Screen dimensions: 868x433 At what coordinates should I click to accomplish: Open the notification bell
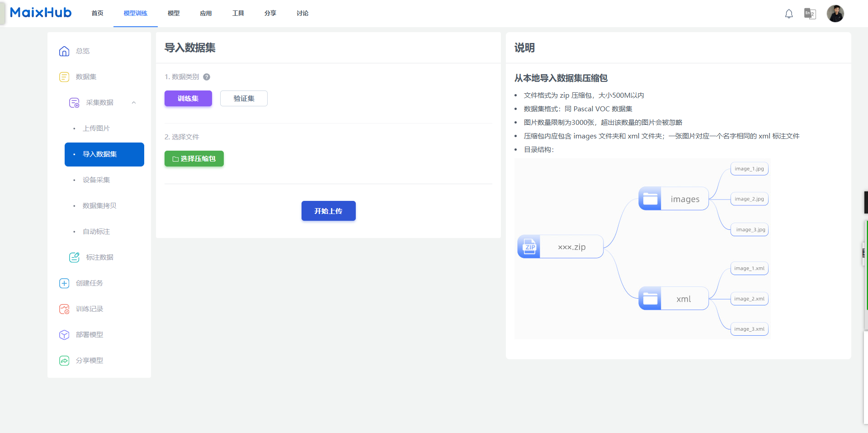tap(788, 14)
